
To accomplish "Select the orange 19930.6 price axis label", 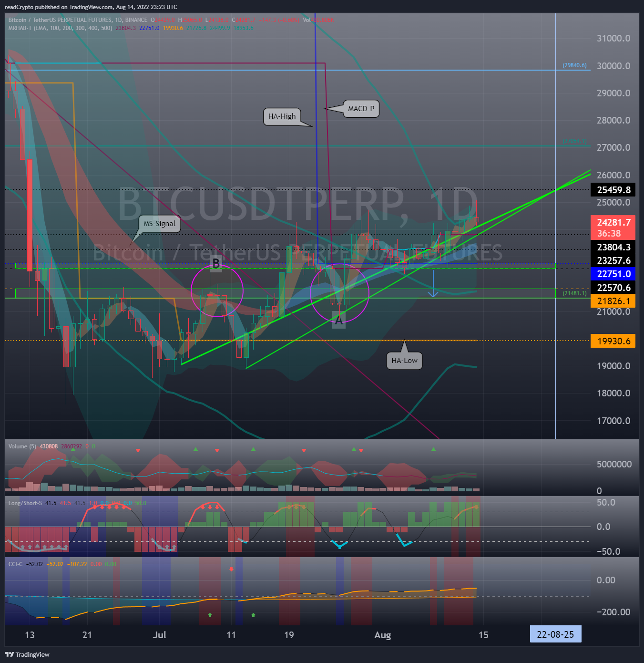I will click(613, 341).
